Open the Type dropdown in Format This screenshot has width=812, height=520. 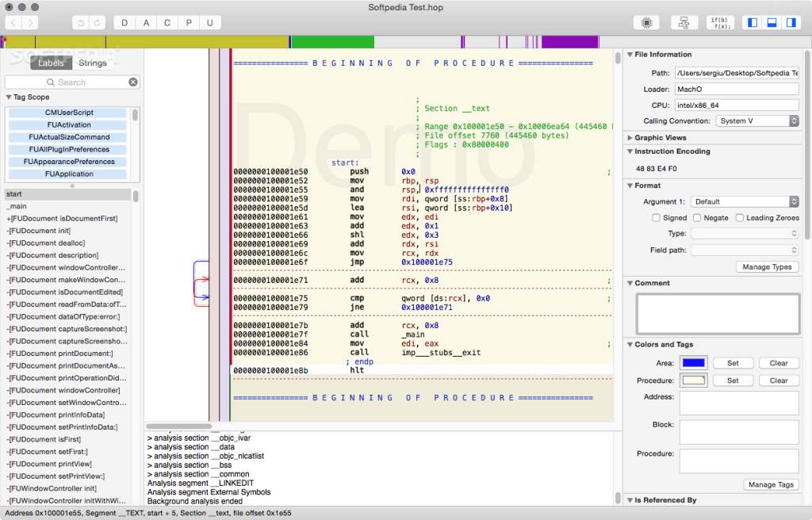745,234
